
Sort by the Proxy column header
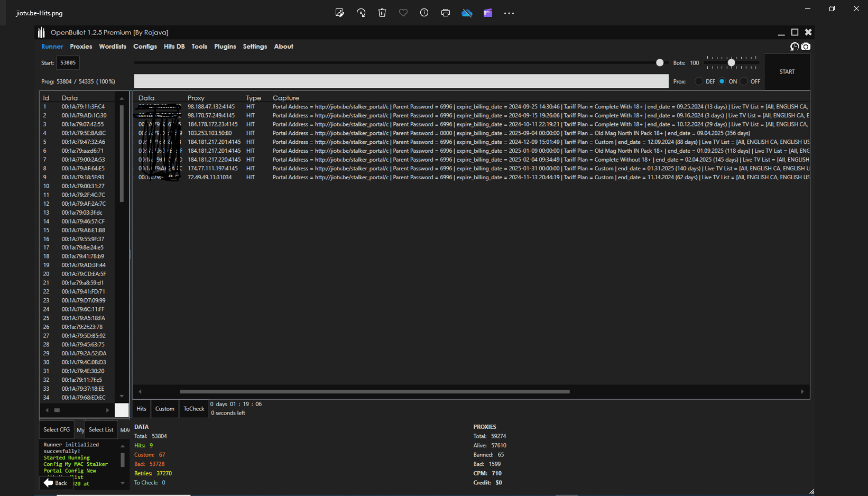[x=196, y=98]
